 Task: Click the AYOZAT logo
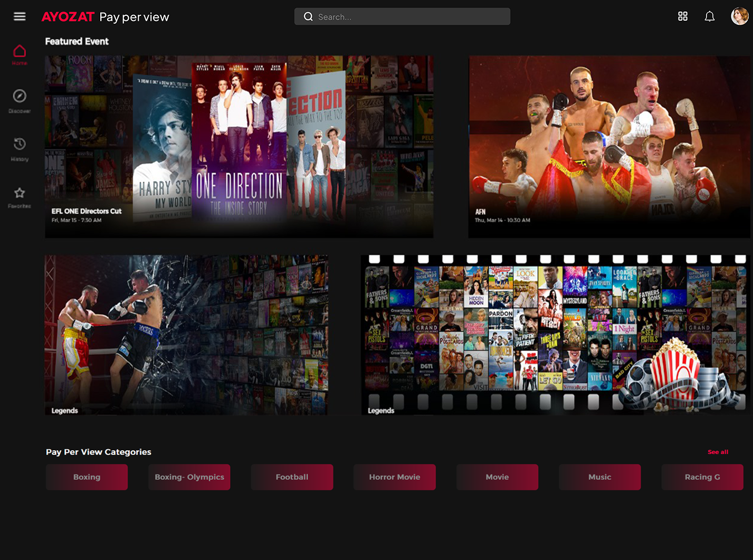pyautogui.click(x=68, y=17)
